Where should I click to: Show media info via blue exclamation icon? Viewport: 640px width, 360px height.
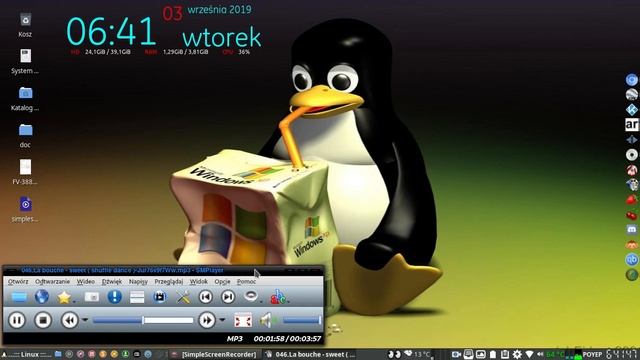pyautogui.click(x=115, y=297)
